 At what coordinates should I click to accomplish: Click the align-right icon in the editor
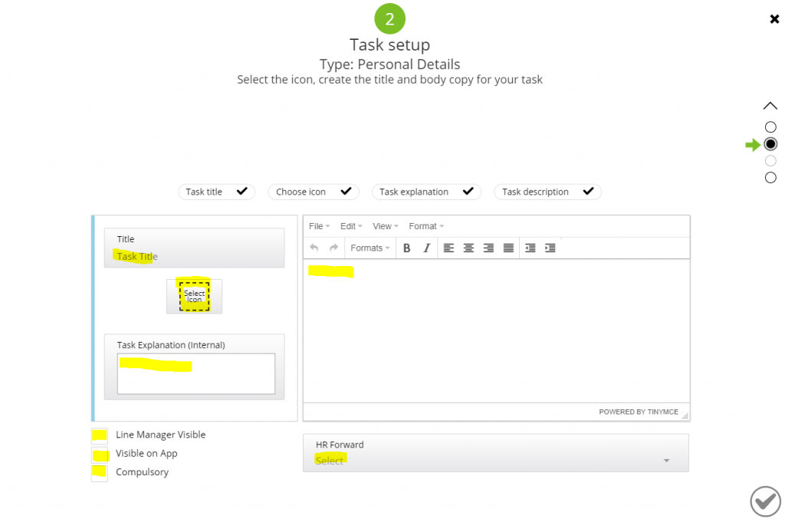488,248
